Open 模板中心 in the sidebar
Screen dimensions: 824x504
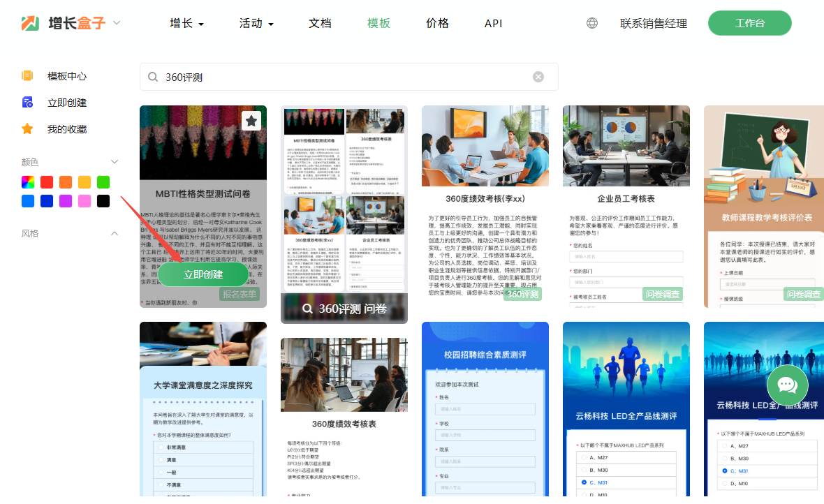pyautogui.click(x=67, y=76)
